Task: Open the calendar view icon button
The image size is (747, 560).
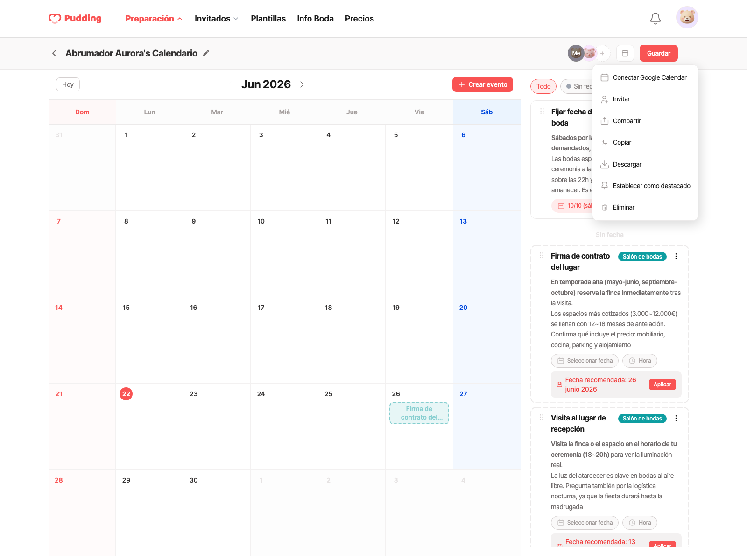Action: coord(625,53)
